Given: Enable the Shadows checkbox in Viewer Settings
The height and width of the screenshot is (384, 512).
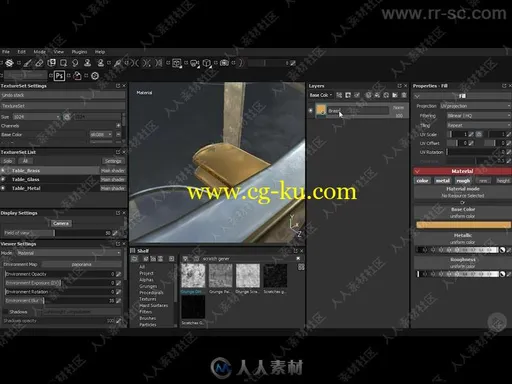Looking at the screenshot, I should (5, 312).
